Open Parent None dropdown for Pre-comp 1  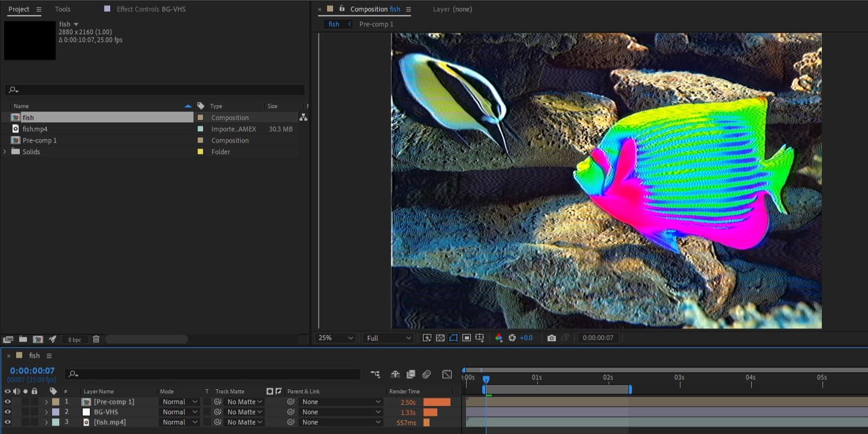coord(341,402)
